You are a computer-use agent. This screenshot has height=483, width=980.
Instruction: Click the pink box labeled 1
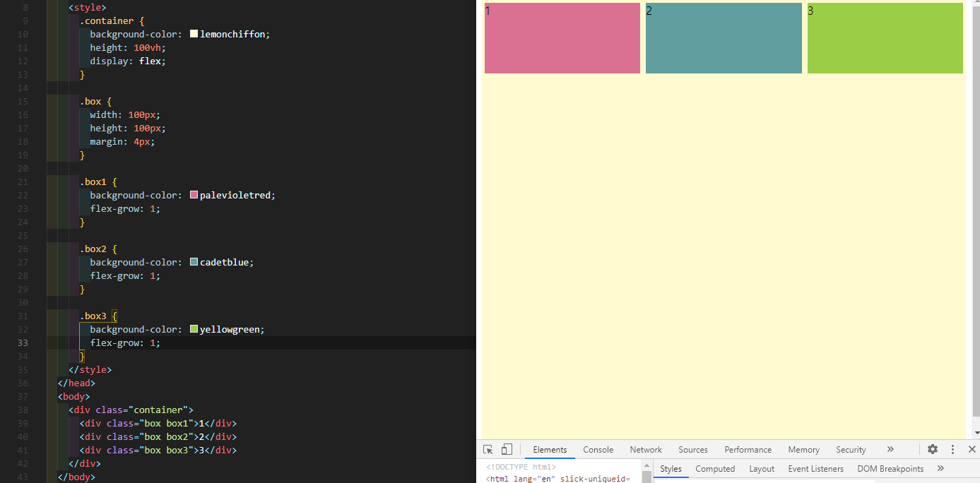562,38
